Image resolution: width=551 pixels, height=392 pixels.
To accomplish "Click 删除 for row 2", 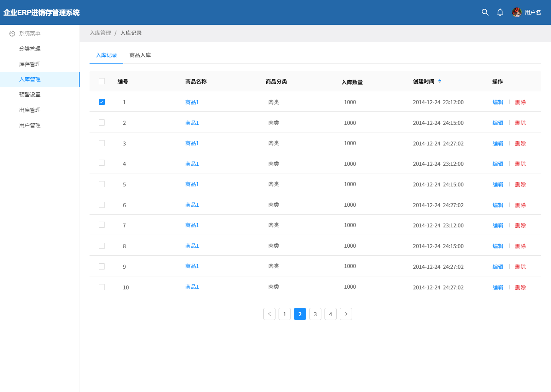I will coord(520,123).
